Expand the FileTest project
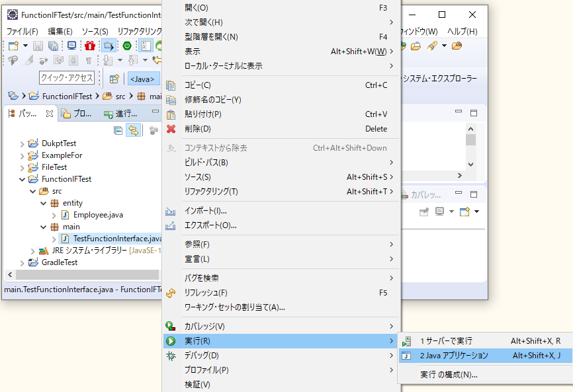Image resolution: width=573 pixels, height=392 pixels. point(22,168)
